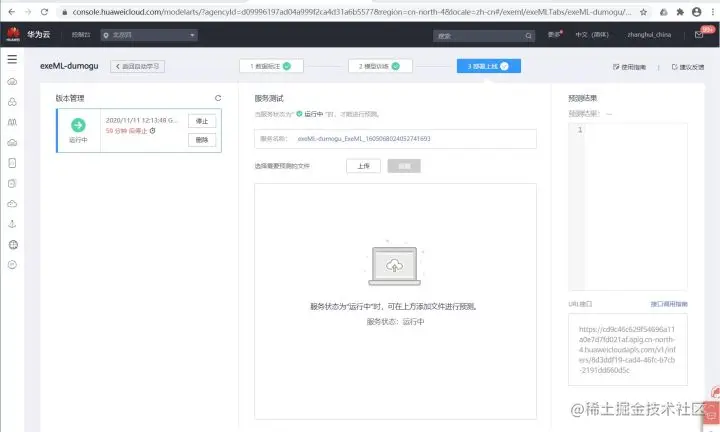Open the API call guide link

(669, 304)
